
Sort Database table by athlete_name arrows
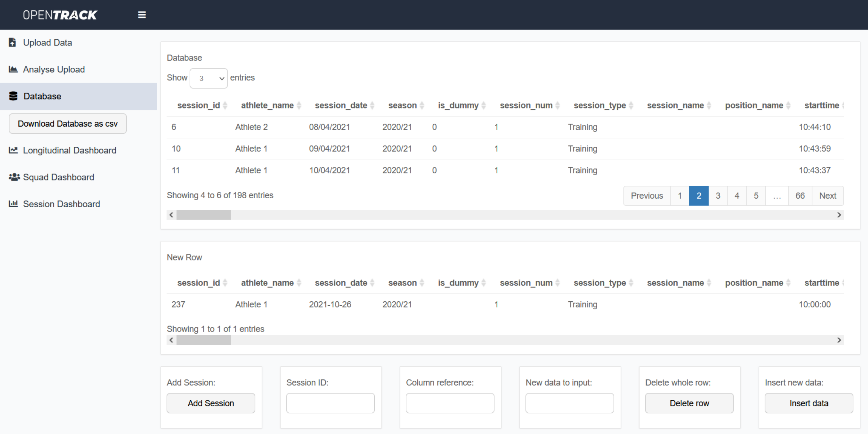pos(299,106)
